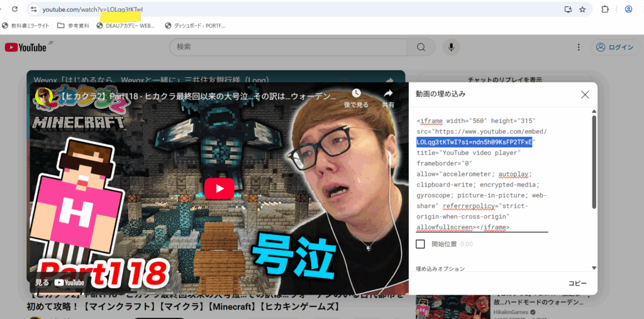Reload the page

14,9
